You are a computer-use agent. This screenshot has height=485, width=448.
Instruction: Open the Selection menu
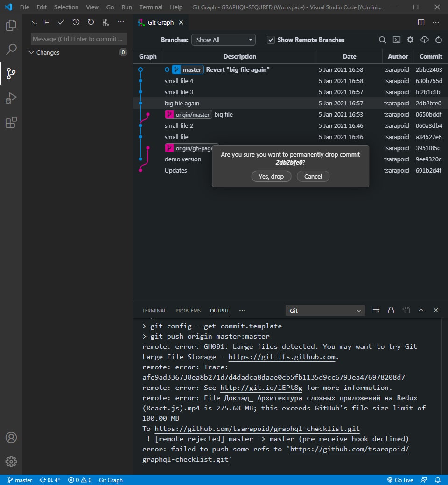click(66, 7)
